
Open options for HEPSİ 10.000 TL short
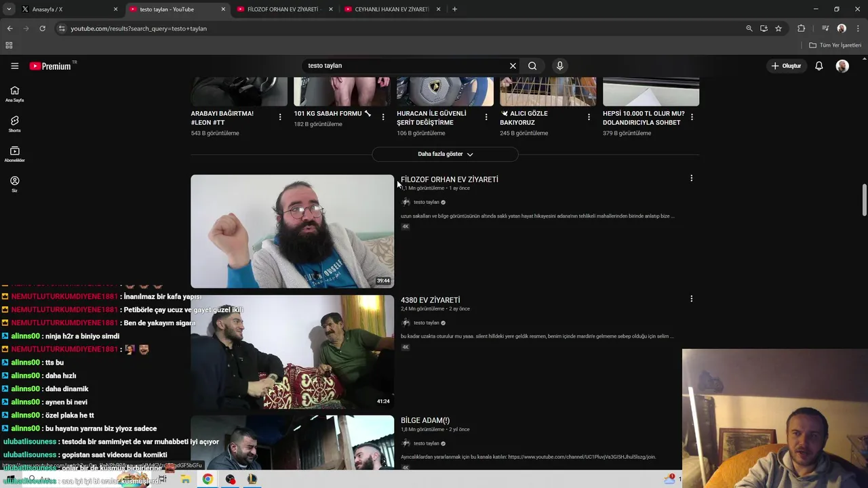point(692,117)
